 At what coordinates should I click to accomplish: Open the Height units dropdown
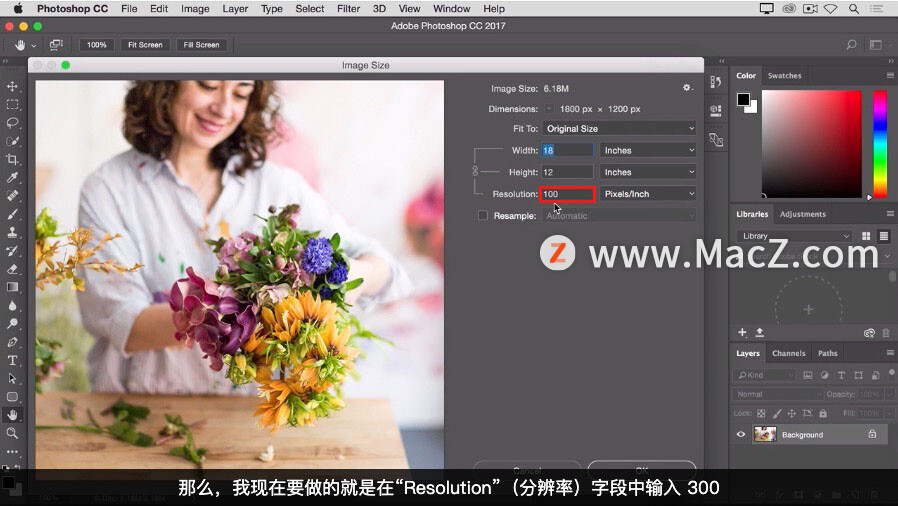click(648, 172)
